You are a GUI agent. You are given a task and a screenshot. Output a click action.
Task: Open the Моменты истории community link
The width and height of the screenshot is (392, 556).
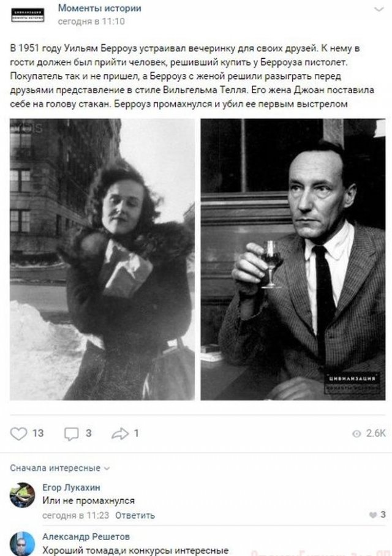pyautogui.click(x=100, y=8)
